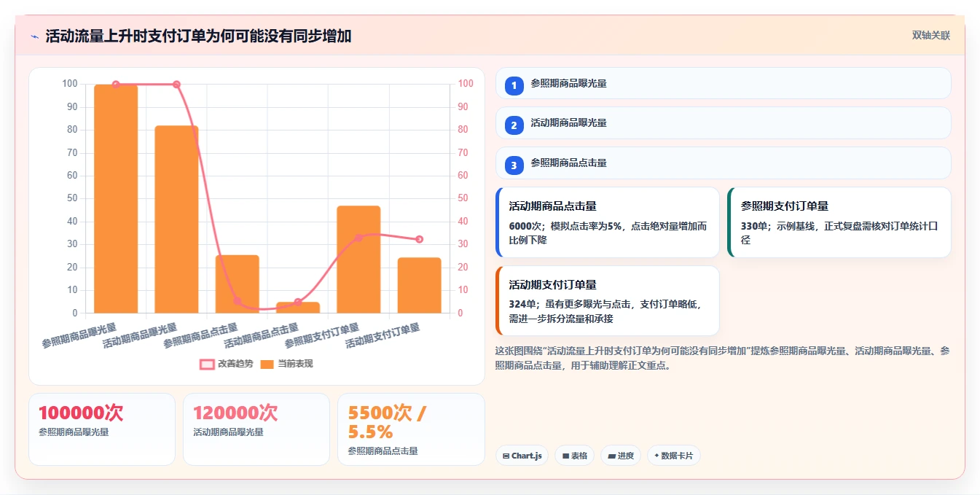
Task: Click trend line point above 活动期支付订单量 bar
Action: click(x=419, y=239)
